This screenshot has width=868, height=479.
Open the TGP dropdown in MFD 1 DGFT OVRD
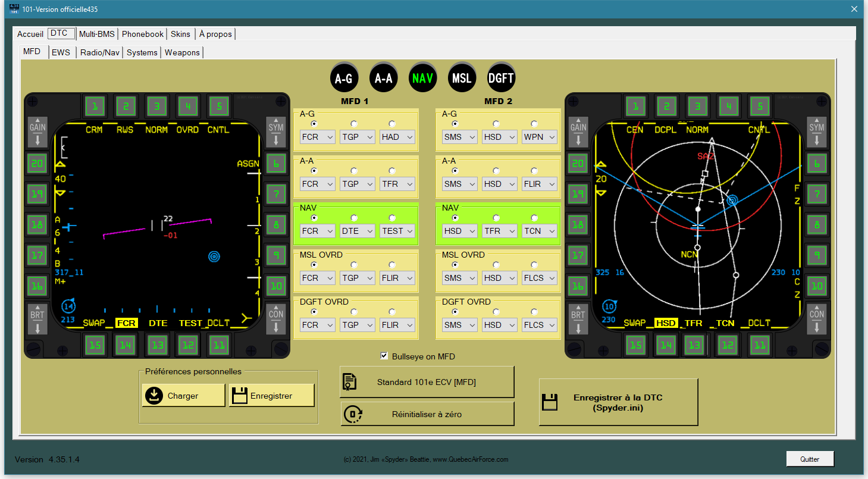tap(358, 325)
